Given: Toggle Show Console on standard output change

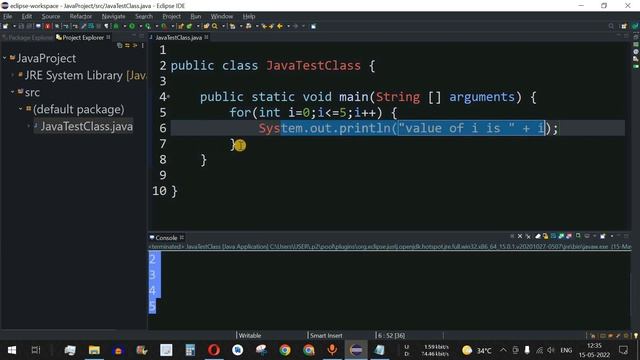Looking at the screenshot, I should coord(561,236).
